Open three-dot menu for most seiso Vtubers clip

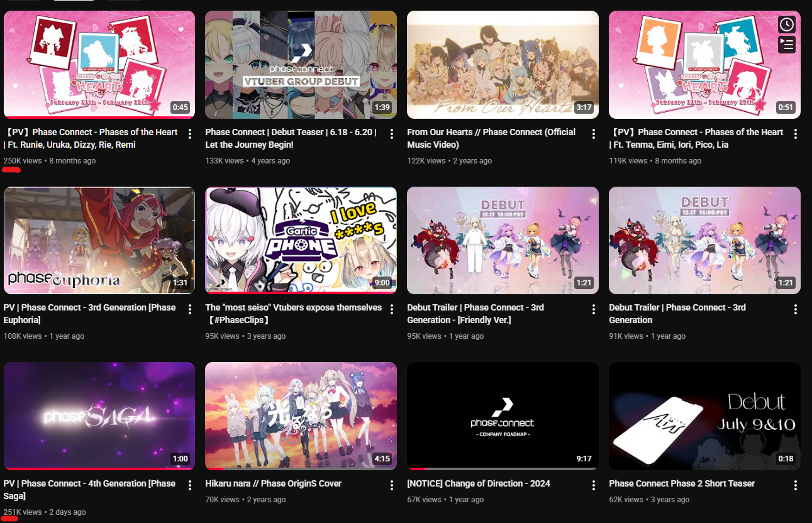pyautogui.click(x=392, y=309)
